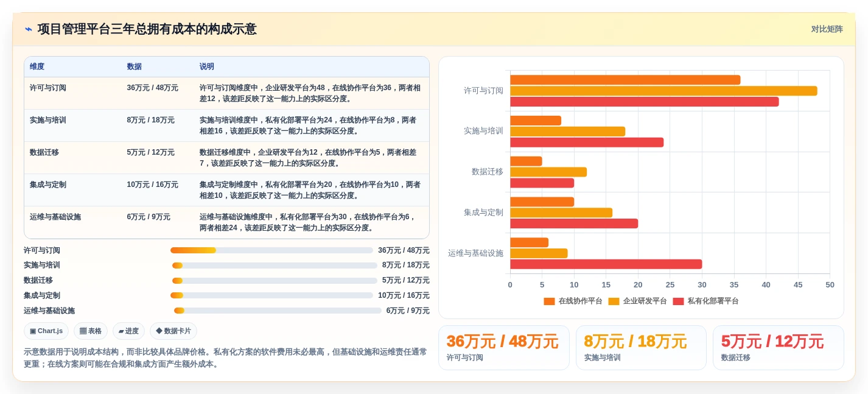
Task: Click the 对比矩阵 label
Action: coord(827,29)
